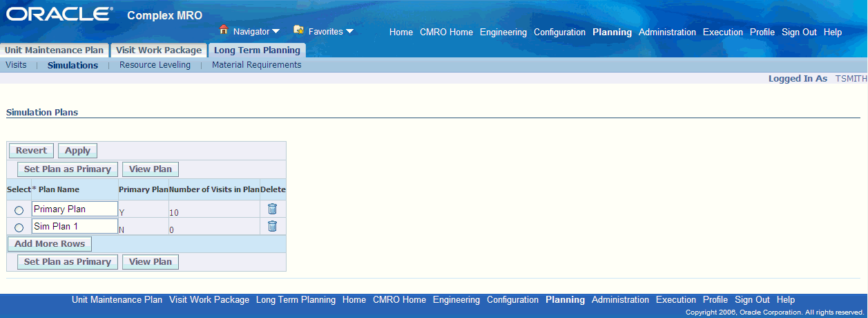Image resolution: width=868 pixels, height=318 pixels.
Task: Open the Material Requirements subtab
Action: [x=257, y=65]
